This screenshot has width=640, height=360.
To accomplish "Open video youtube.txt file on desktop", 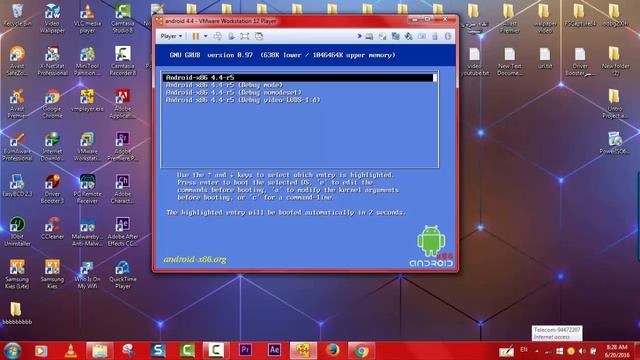I will 474,61.
